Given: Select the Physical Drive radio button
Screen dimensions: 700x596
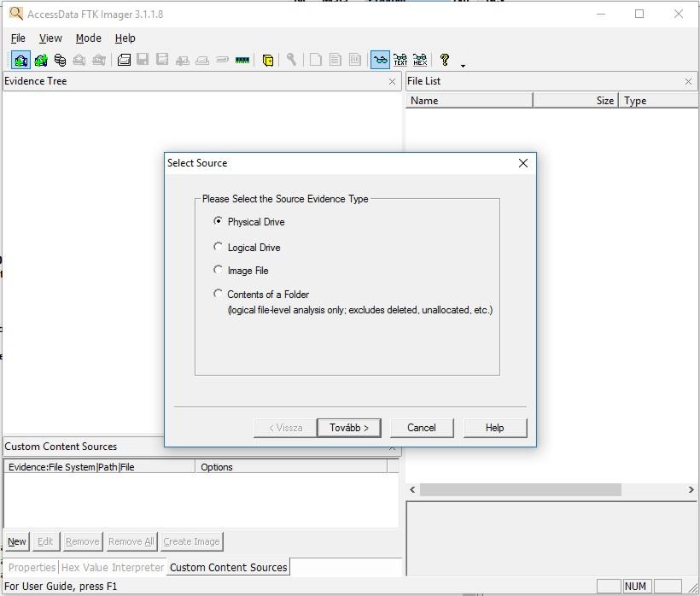Looking at the screenshot, I should [x=218, y=221].
